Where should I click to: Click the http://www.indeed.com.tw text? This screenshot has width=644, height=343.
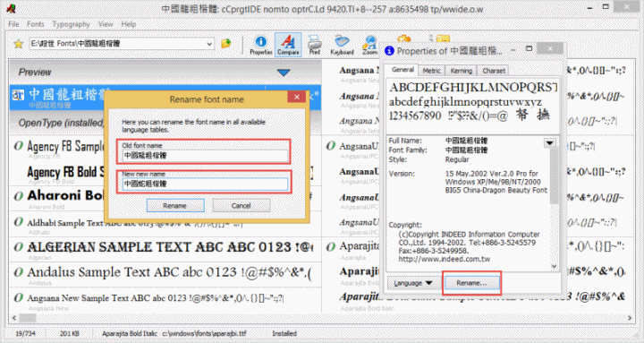point(444,259)
